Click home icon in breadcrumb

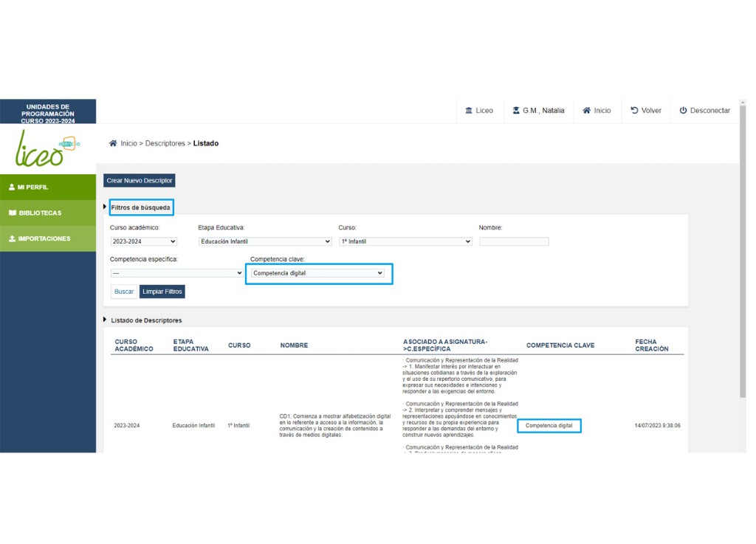(x=113, y=143)
